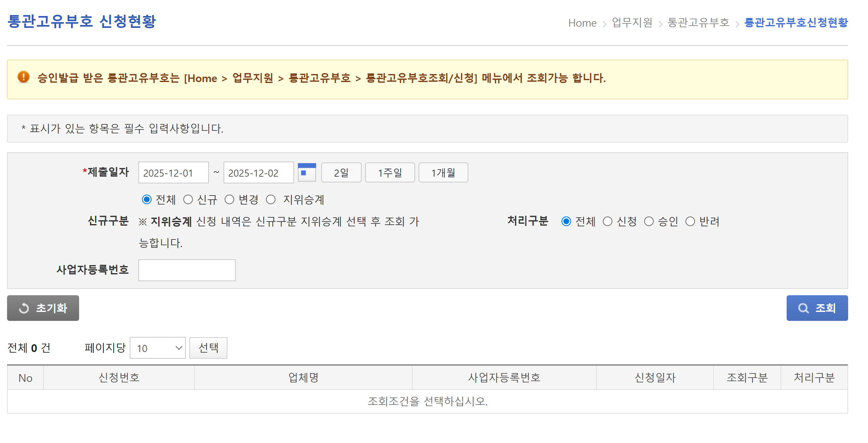
Task: Set date range to 1주일
Action: [x=389, y=172]
